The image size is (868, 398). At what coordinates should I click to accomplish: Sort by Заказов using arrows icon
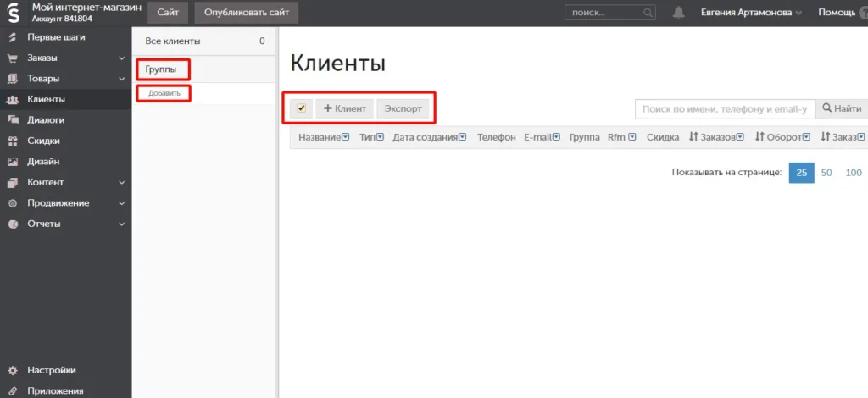point(693,137)
